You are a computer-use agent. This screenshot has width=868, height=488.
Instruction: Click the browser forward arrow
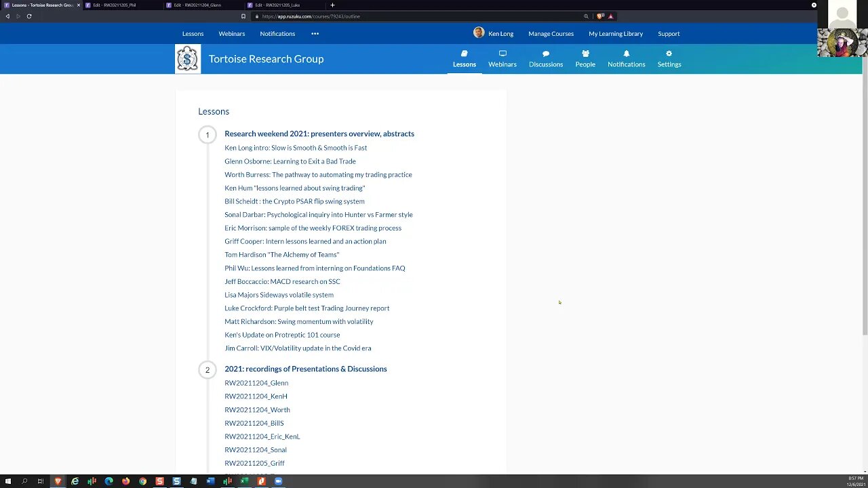(18, 16)
